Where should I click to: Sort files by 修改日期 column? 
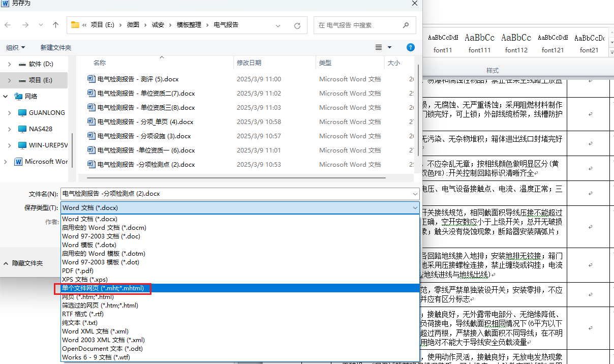[249, 63]
